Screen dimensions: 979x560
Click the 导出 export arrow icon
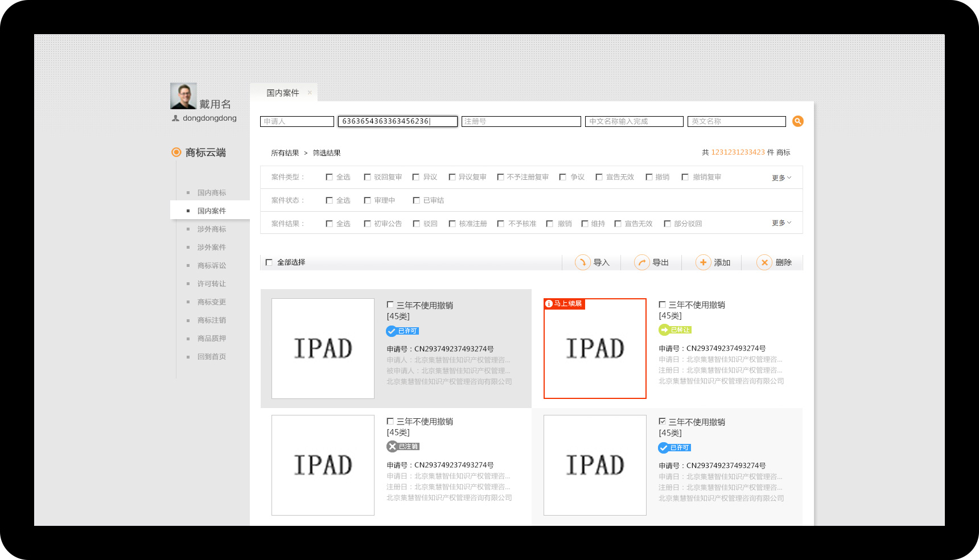pos(642,262)
